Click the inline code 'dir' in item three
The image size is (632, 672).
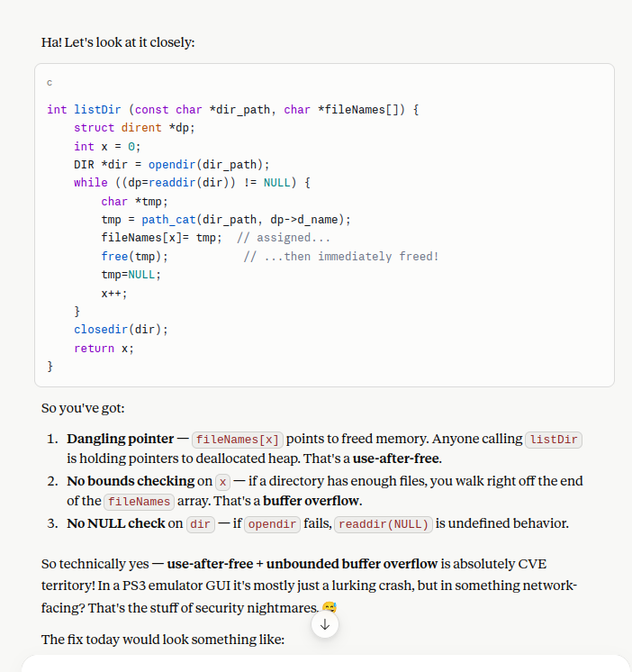pos(201,524)
